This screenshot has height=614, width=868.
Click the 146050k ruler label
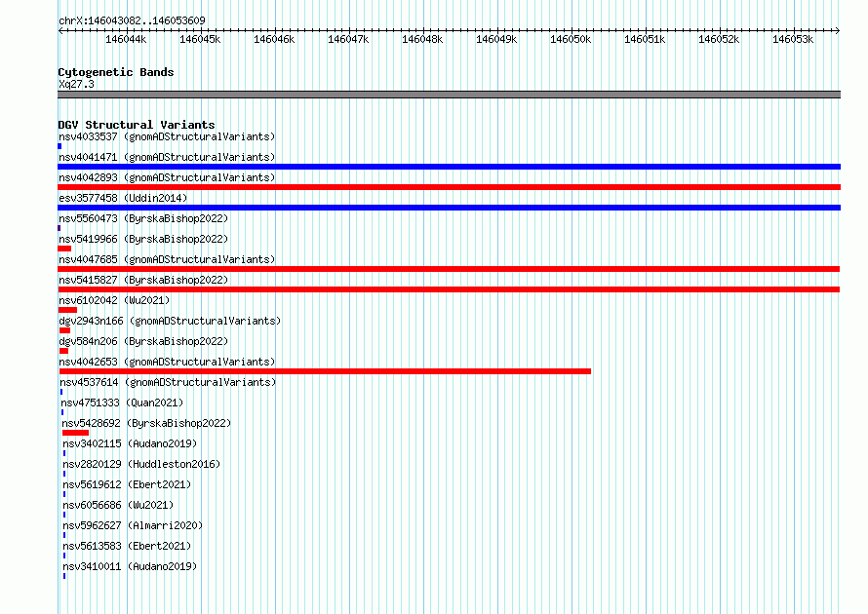click(x=572, y=39)
